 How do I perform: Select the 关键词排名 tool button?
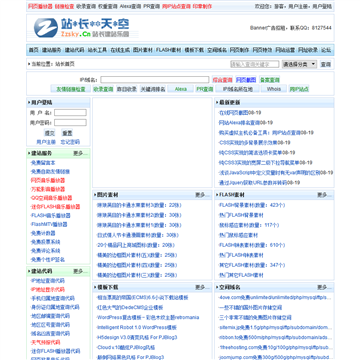click(153, 89)
